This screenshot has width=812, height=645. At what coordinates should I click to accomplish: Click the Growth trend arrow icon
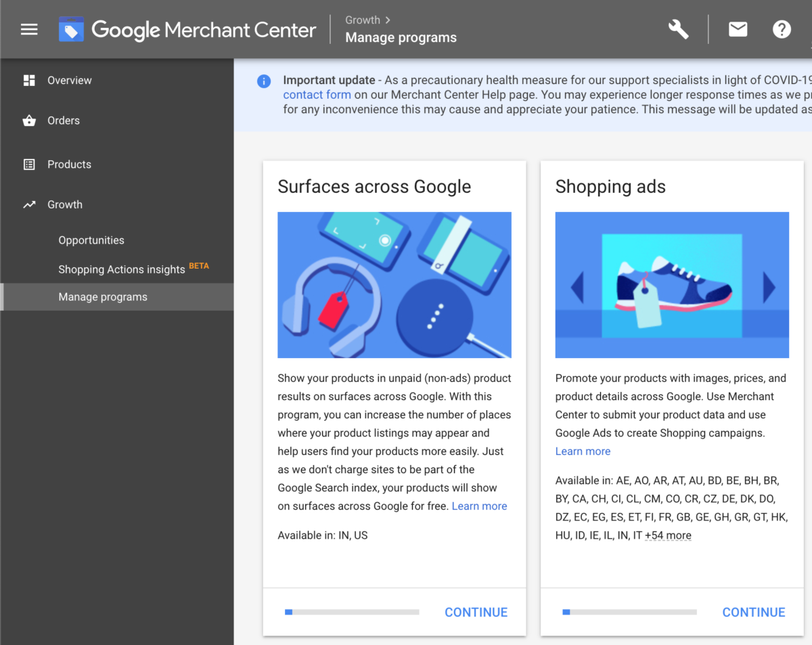pyautogui.click(x=29, y=204)
